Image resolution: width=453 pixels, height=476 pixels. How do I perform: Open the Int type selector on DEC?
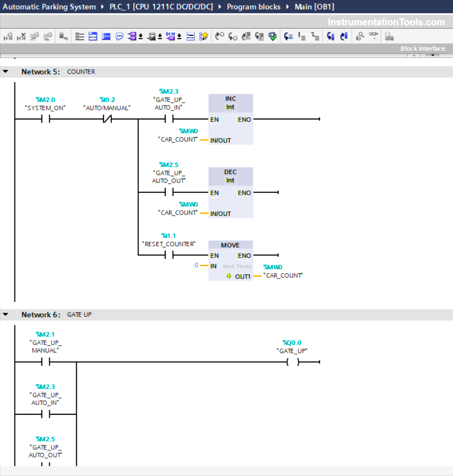click(230, 180)
